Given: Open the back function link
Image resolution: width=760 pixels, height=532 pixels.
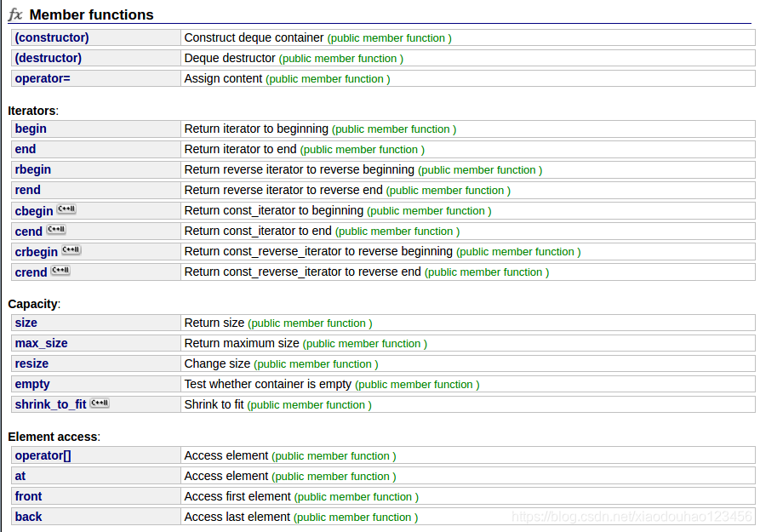Looking at the screenshot, I should (x=29, y=517).
